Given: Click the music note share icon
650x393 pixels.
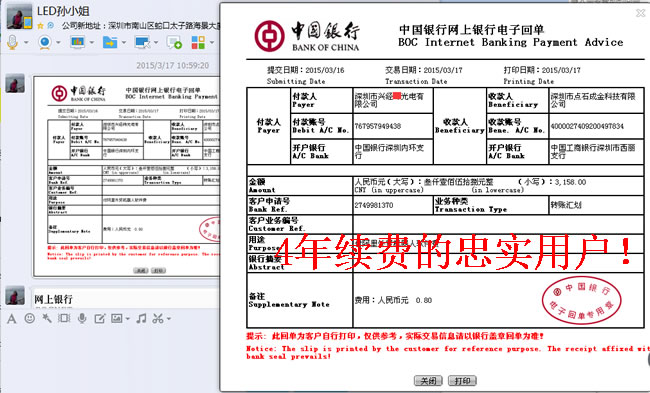Looking at the screenshot, I should coord(141,318).
